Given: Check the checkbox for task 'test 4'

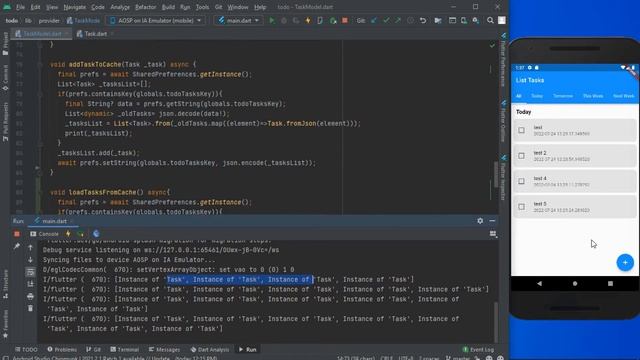Looking at the screenshot, I should [x=521, y=181].
